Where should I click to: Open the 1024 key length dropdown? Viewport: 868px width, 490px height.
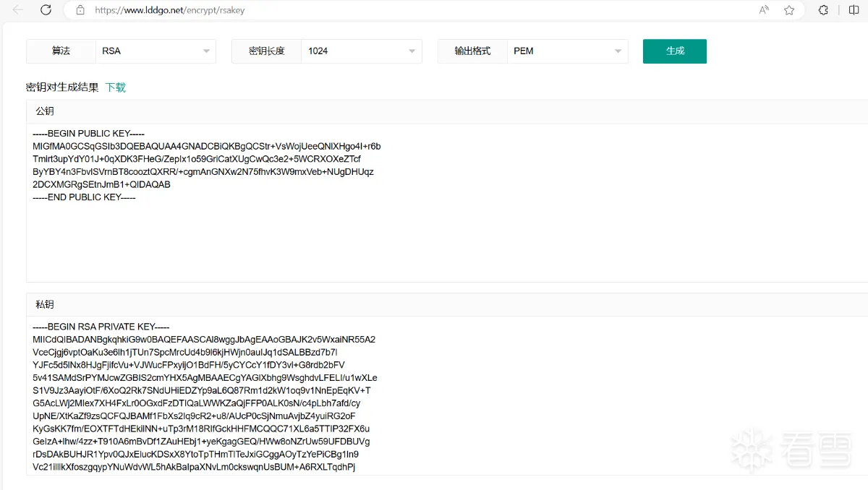pos(362,51)
